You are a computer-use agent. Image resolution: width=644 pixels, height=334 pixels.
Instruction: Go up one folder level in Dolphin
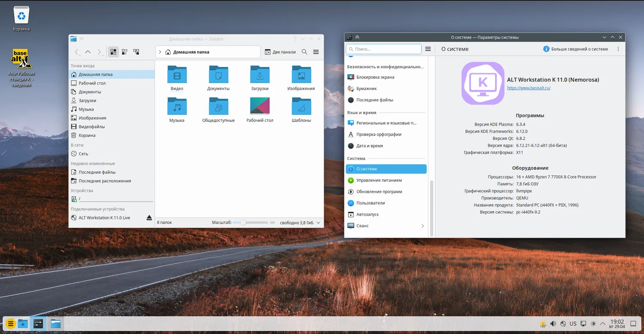(x=88, y=52)
